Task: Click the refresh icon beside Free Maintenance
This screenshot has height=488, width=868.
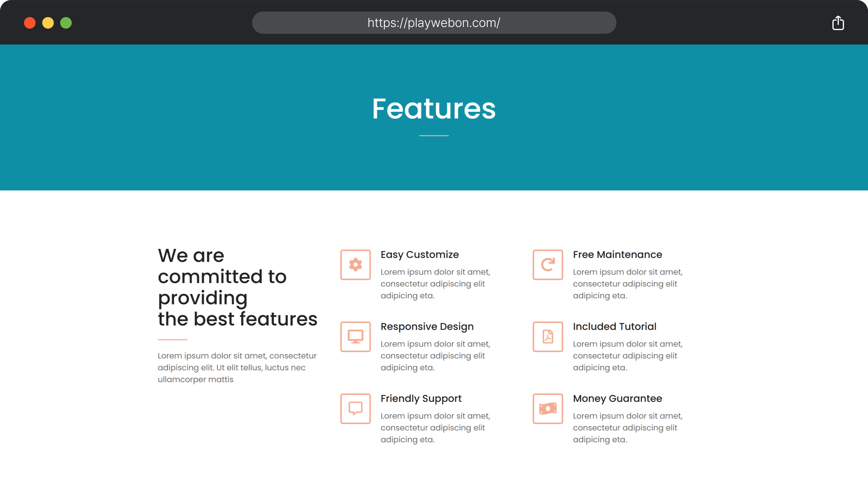Action: [x=548, y=265]
